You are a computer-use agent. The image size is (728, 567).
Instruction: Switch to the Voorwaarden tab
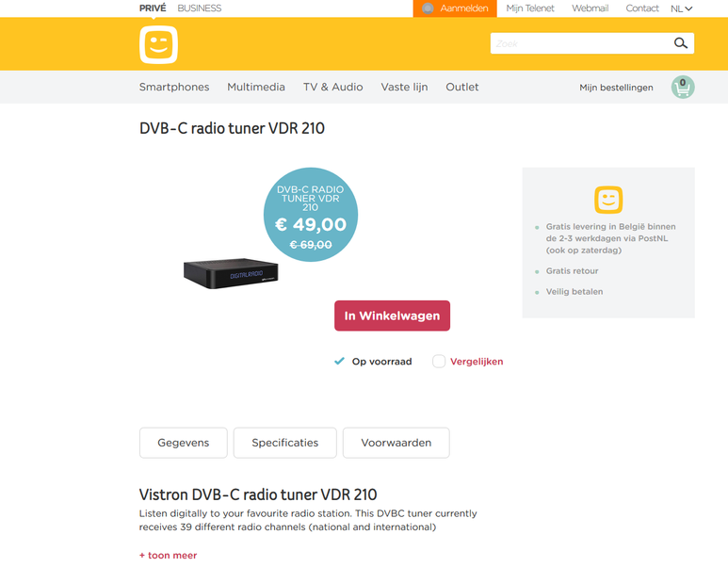(396, 443)
